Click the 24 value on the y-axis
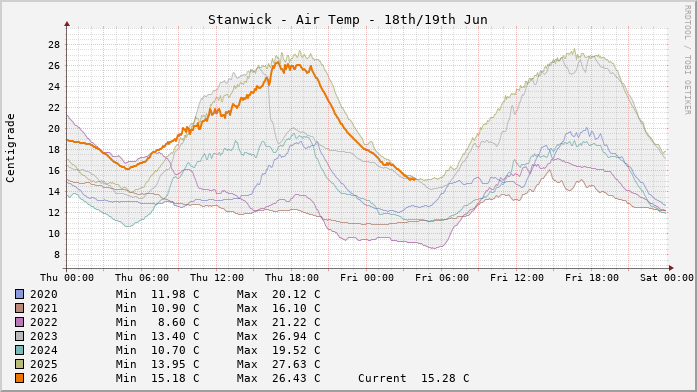 click(x=54, y=87)
